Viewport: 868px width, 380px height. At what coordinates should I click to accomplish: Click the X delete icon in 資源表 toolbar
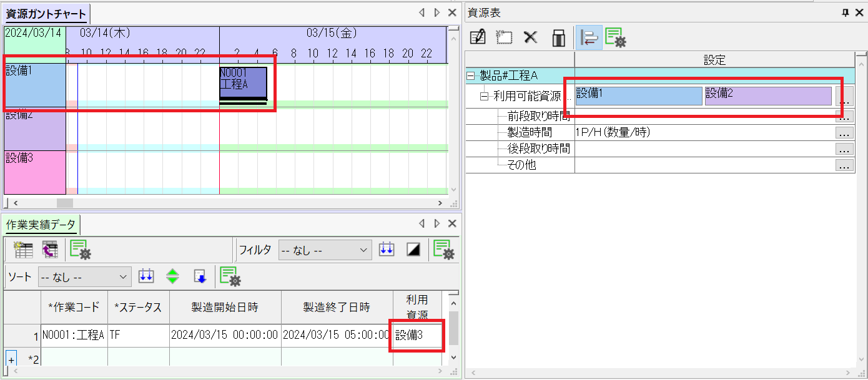[x=531, y=37]
